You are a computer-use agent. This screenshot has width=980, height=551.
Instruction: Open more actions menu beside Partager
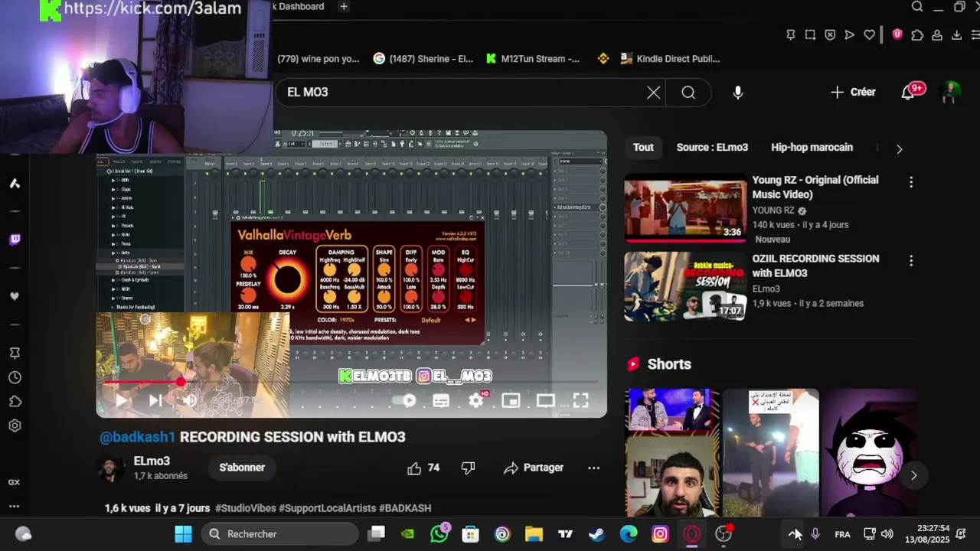593,468
